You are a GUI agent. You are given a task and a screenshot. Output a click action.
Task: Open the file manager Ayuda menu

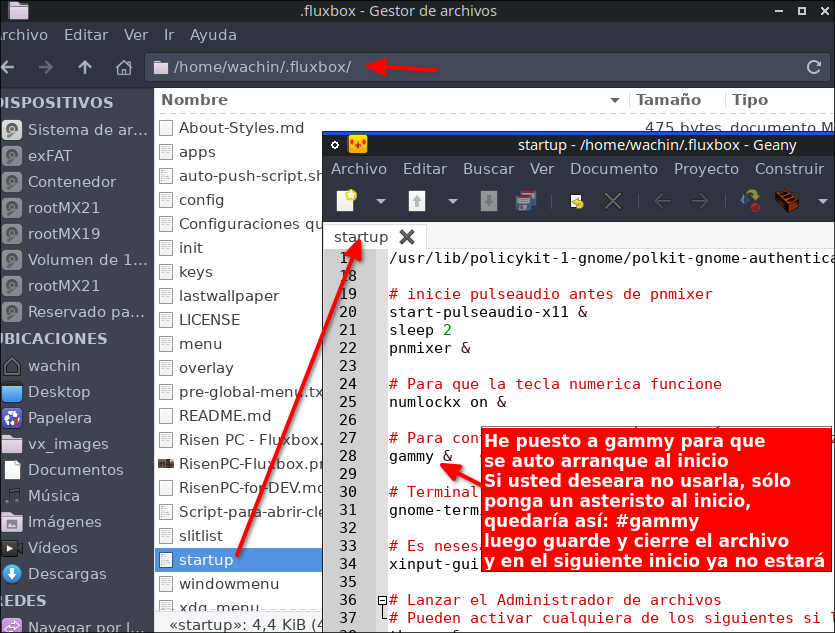(x=213, y=35)
